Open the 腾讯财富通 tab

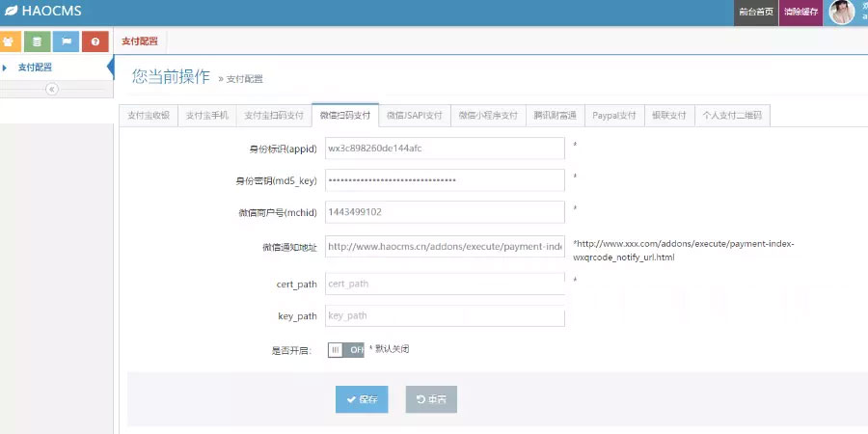tap(556, 115)
